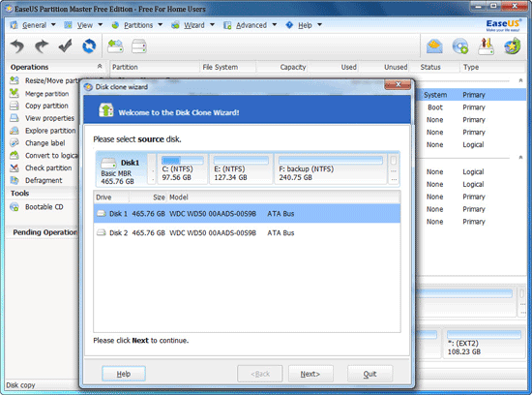This screenshot has height=395, width=532.
Task: Click the Size column header in wizard
Action: click(148, 197)
